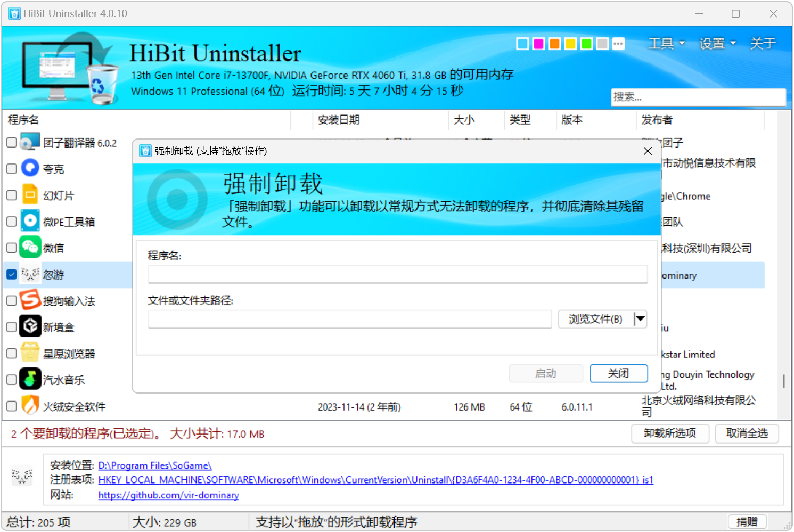The image size is (794, 532).
Task: Expand the arrow beside 浏览文件(B)
Action: click(641, 319)
